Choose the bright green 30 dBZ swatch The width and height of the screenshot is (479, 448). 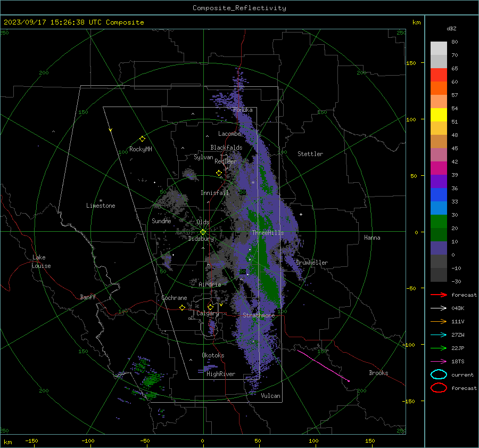click(439, 221)
